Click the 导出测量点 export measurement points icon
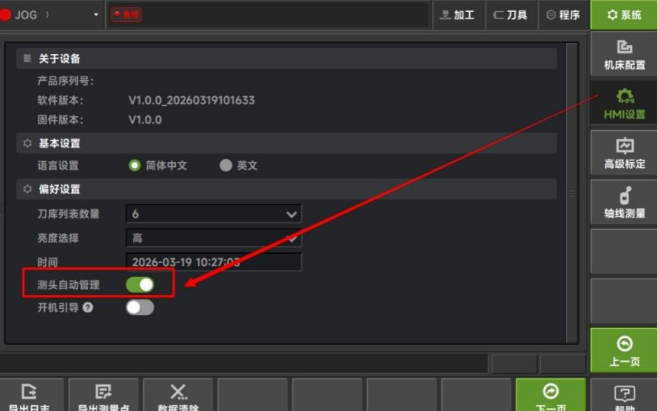 [x=103, y=392]
